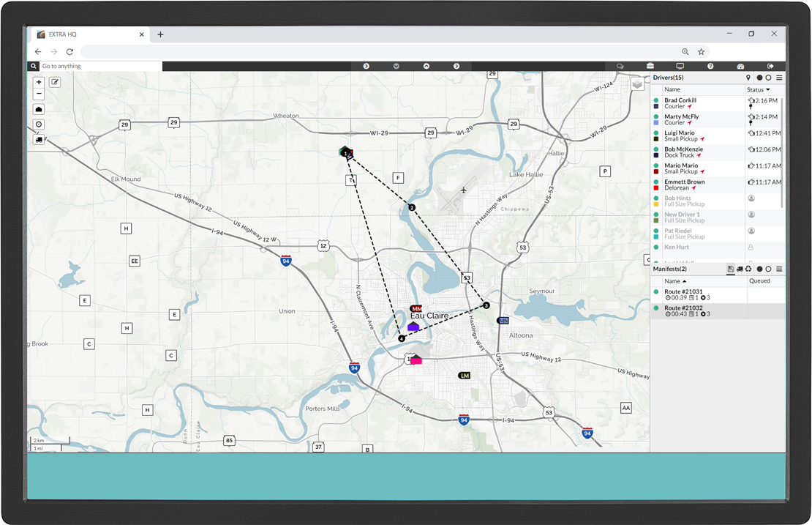Select Route #21032 manifest
Viewport: 812px width, 525px height.
coord(718,311)
